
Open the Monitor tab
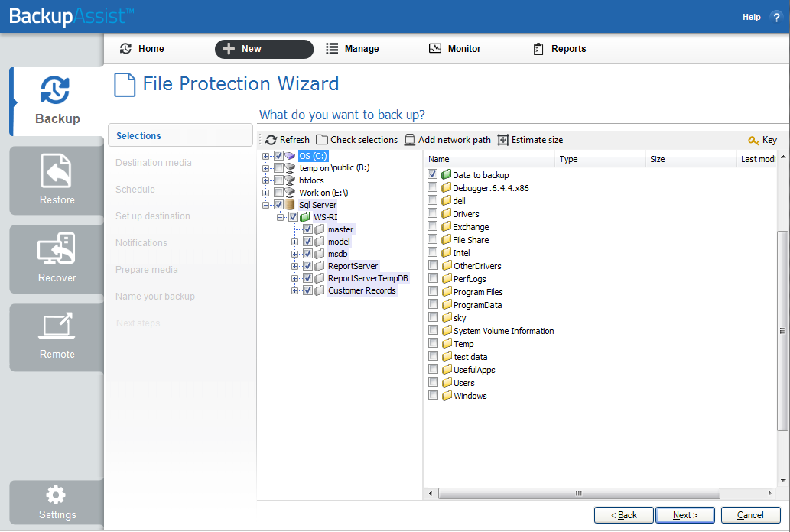point(455,49)
